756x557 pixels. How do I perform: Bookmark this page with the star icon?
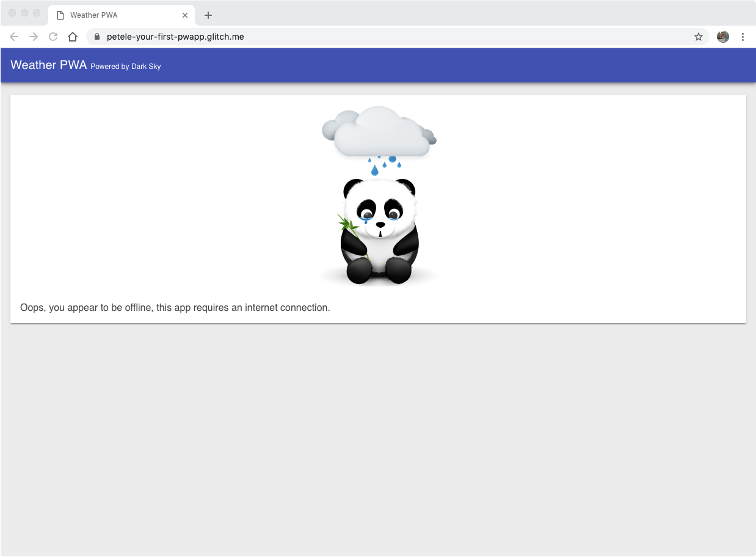[x=699, y=37]
